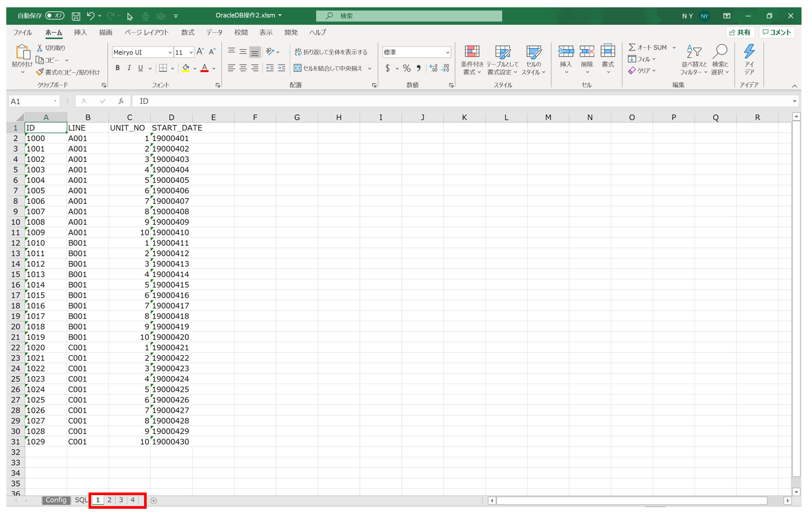Decrease decimal places
This screenshot has width=812, height=514.
(445, 68)
